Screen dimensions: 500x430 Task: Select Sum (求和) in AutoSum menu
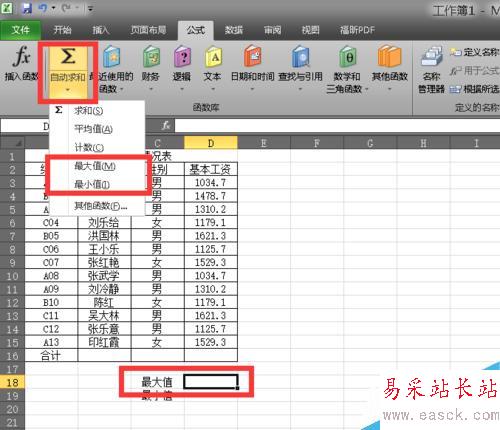97,110
